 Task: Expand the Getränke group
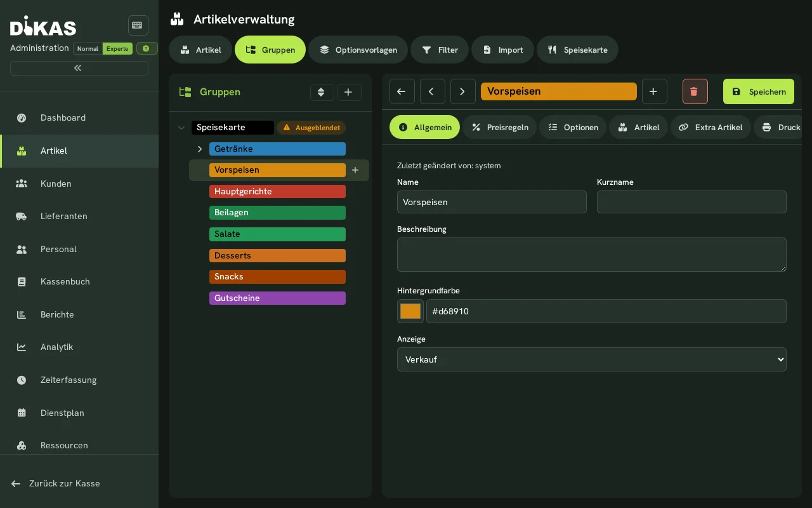[x=200, y=149]
